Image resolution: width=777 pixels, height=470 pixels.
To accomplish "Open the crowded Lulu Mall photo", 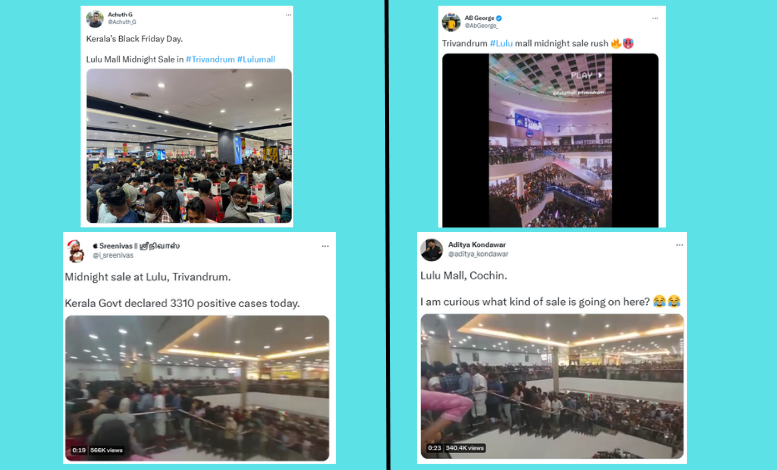I will point(189,146).
